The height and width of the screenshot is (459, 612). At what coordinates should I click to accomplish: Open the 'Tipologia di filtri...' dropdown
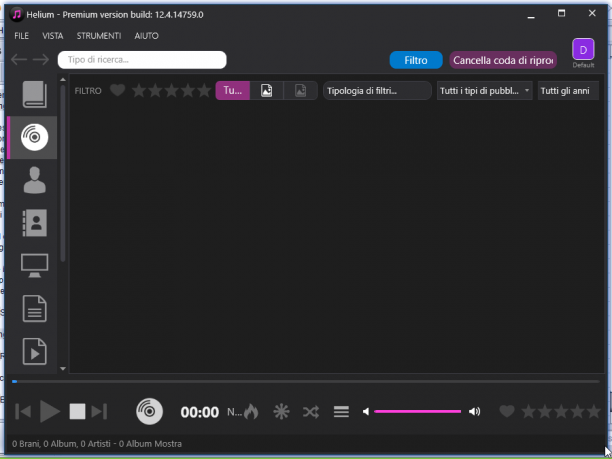click(x=377, y=91)
